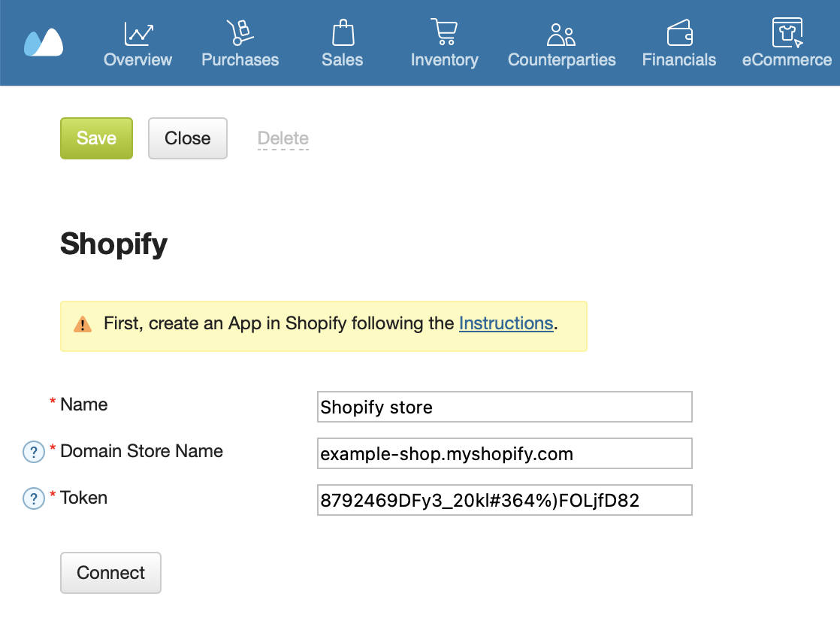The height and width of the screenshot is (621, 840).
Task: Click the Domain Store Name label
Action: point(141,451)
